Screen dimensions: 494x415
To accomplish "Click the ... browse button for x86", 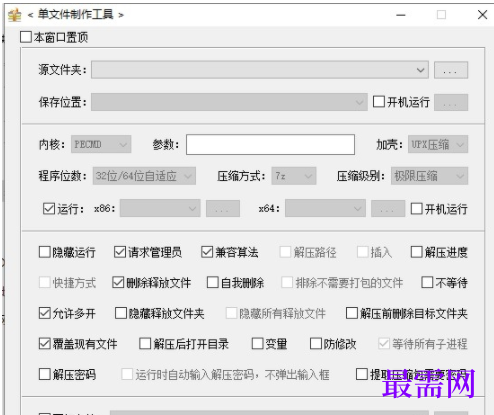I will [223, 209].
